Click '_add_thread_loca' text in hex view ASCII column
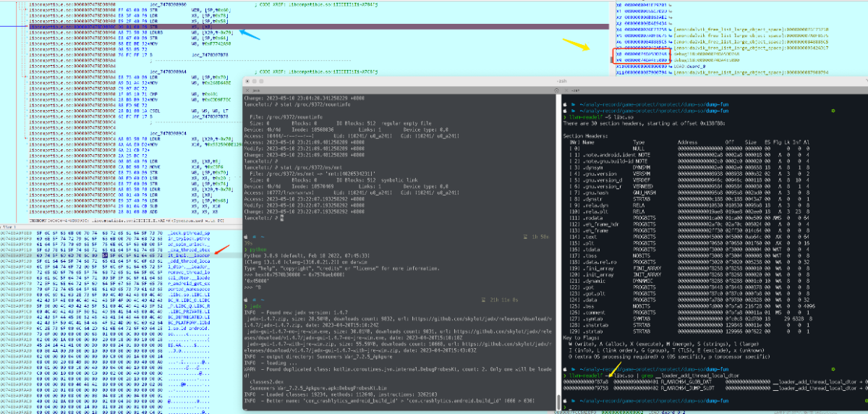Screen dimensions: 868x414 189,261
